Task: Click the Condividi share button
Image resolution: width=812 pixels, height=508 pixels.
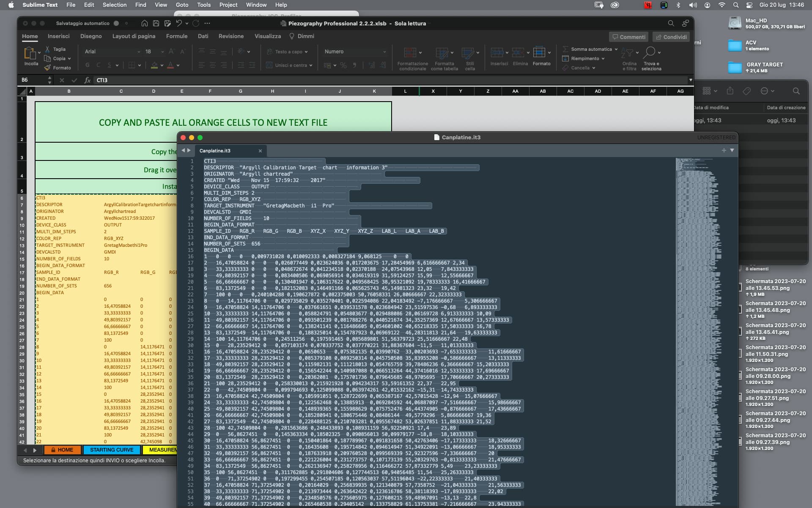Action: [x=671, y=37]
